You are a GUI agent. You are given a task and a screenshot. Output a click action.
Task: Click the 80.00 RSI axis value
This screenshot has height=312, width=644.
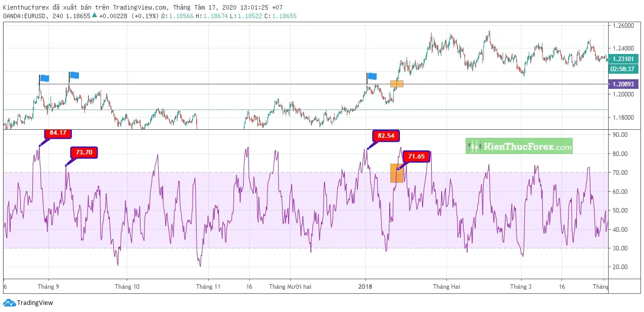[x=620, y=154]
